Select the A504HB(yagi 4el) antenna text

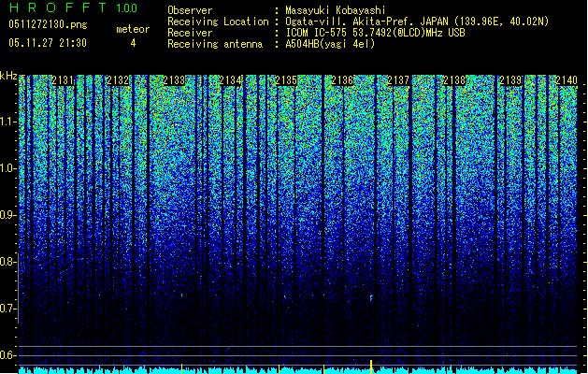pos(330,44)
